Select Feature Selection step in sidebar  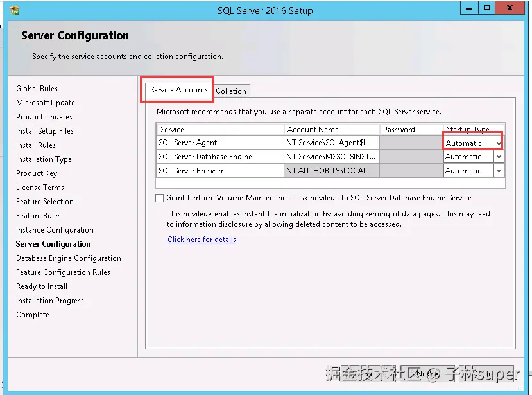point(44,202)
